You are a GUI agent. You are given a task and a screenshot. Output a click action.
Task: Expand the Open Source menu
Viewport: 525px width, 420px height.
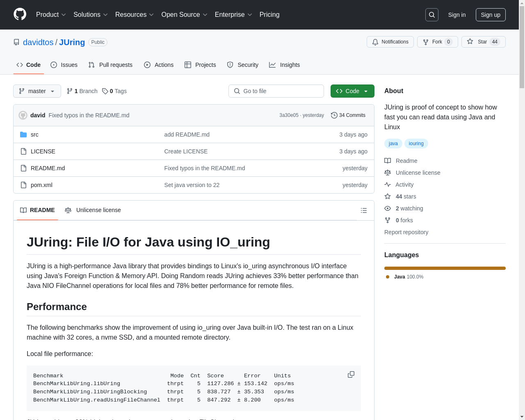(185, 15)
